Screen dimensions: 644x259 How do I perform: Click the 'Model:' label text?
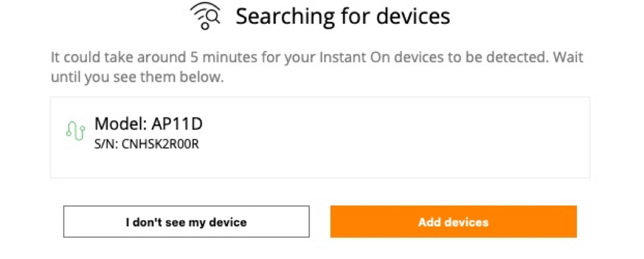121,123
